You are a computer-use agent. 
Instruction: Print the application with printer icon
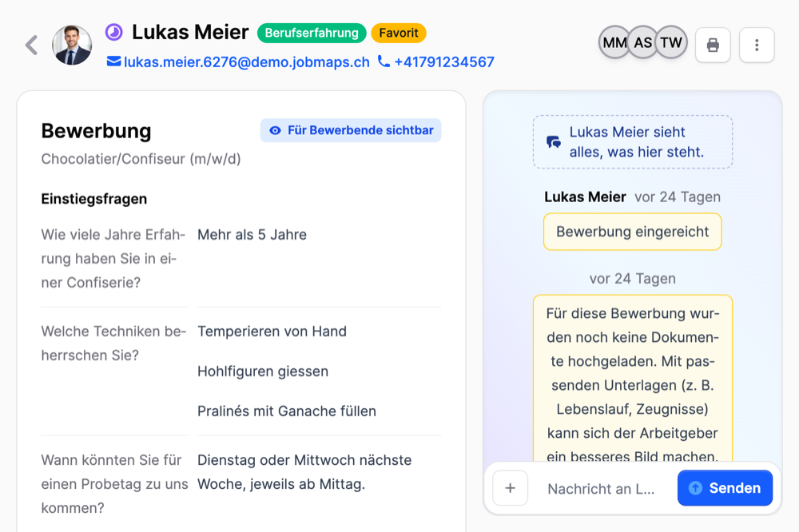[x=713, y=45]
